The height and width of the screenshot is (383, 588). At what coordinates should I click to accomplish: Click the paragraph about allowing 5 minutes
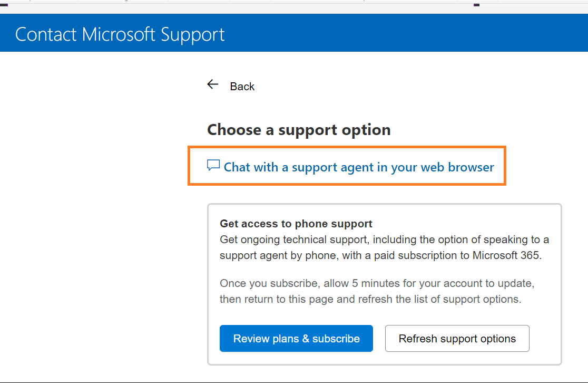(x=377, y=291)
